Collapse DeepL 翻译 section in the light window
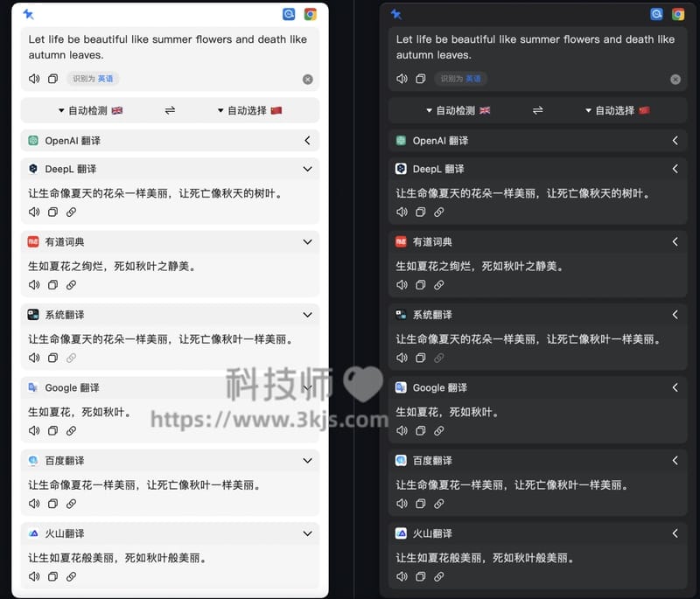Viewport: 700px width, 599px height. click(308, 169)
